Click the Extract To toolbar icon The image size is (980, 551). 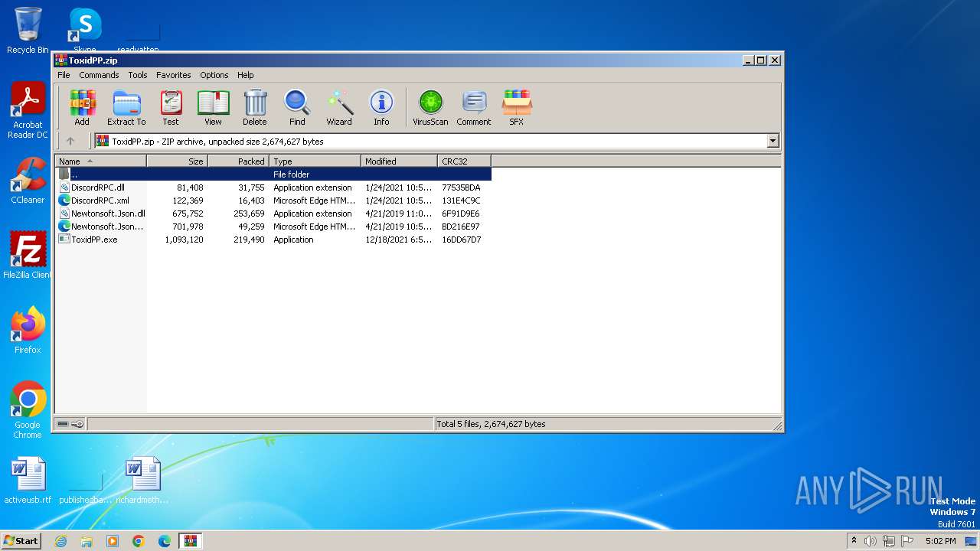[x=126, y=107]
